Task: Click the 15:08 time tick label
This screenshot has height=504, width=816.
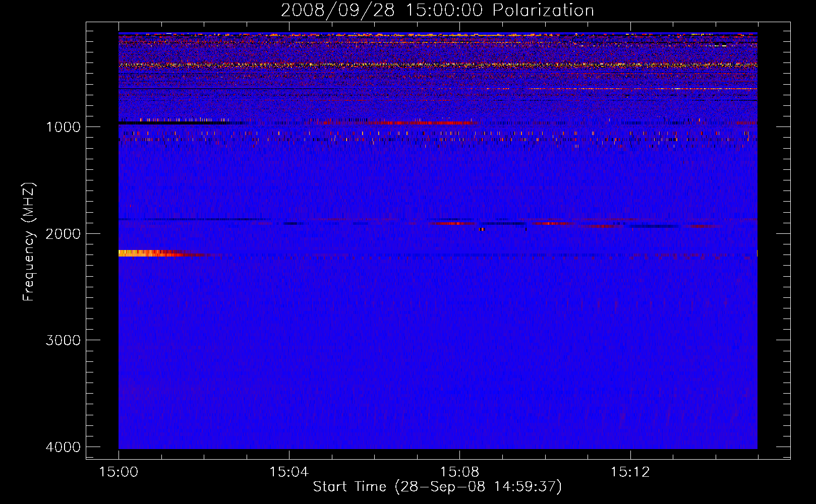Action: [459, 472]
